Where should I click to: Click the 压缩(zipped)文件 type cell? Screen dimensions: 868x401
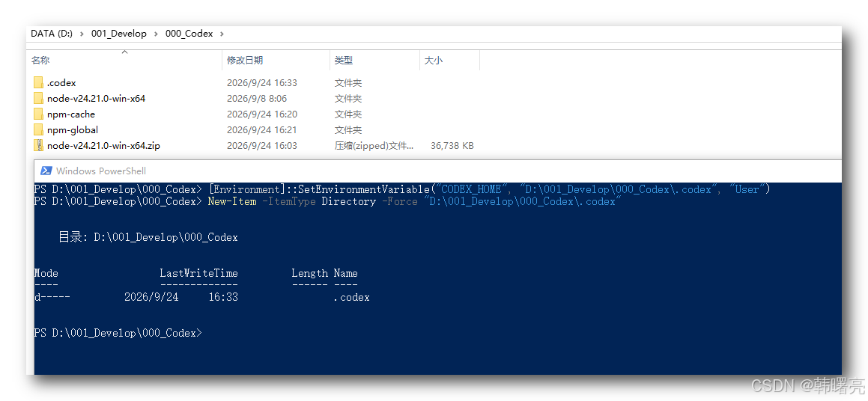pos(374,145)
